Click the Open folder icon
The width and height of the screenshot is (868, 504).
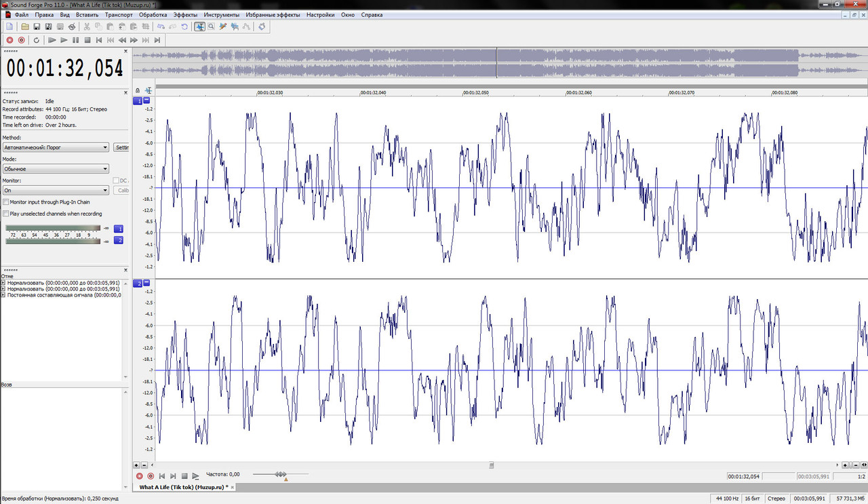25,26
